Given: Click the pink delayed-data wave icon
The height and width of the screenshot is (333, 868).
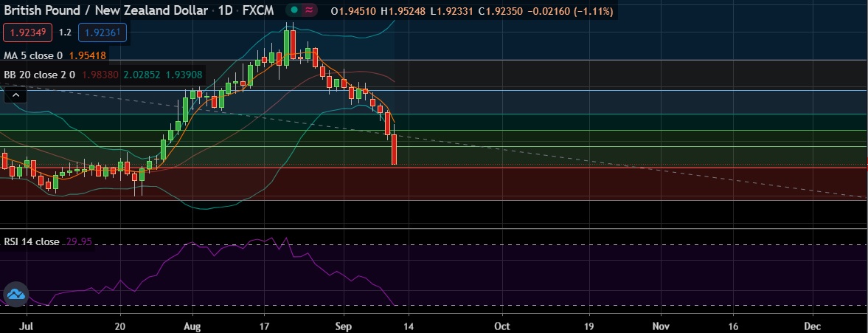Looking at the screenshot, I should coord(310,10).
